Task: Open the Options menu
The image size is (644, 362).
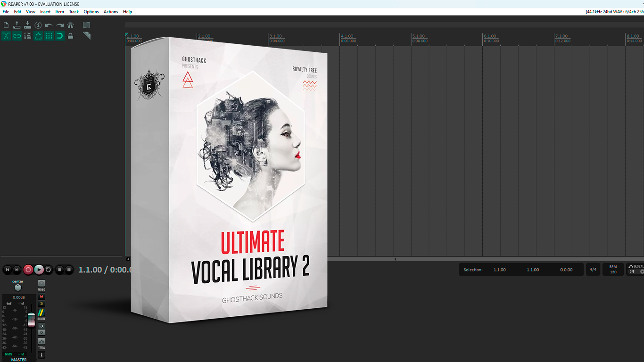Action: point(91,12)
